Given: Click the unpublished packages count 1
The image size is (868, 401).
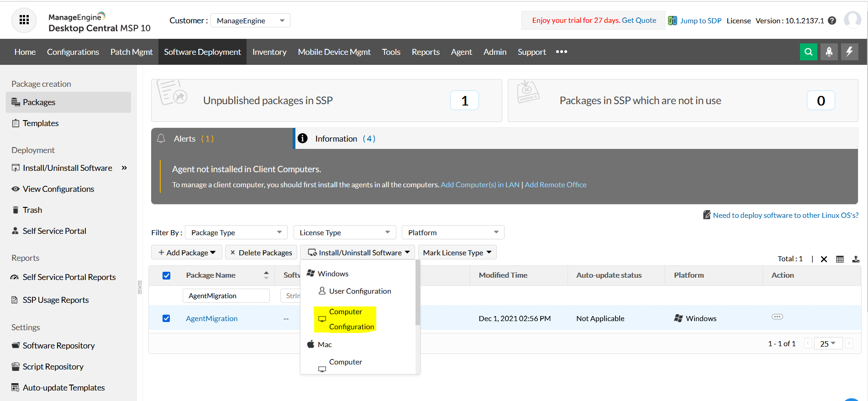Looking at the screenshot, I should click(x=464, y=100).
